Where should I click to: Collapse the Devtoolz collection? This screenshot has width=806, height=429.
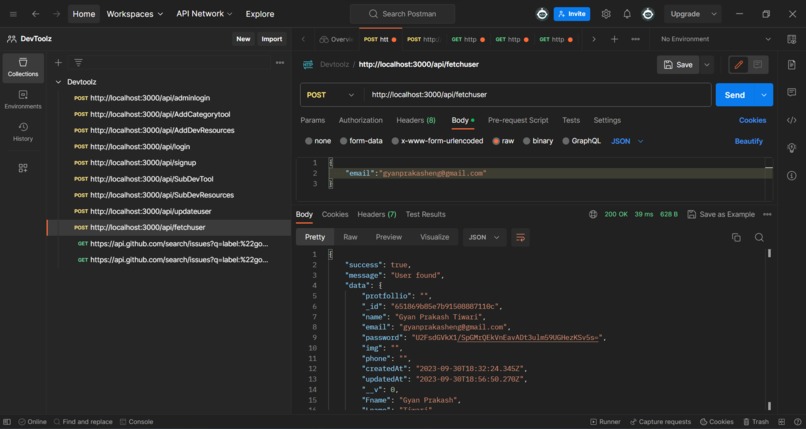58,82
